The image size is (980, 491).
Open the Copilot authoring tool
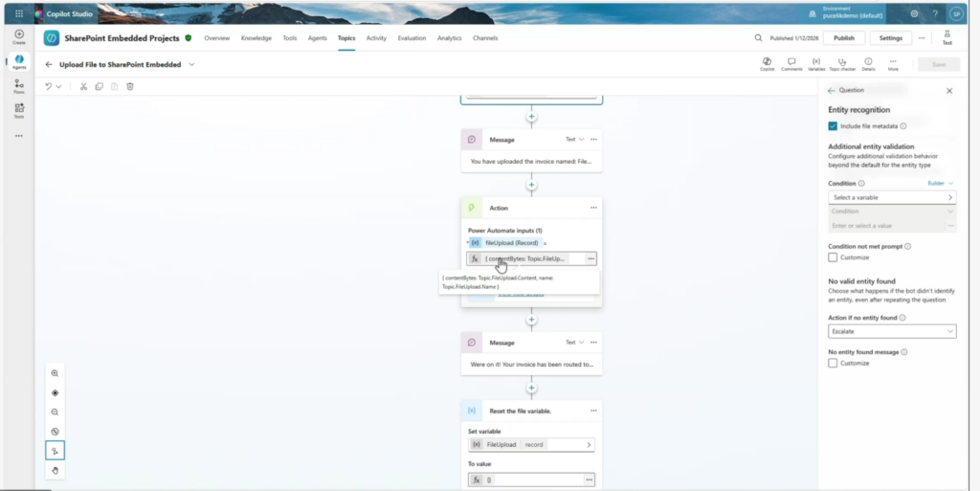tap(767, 64)
